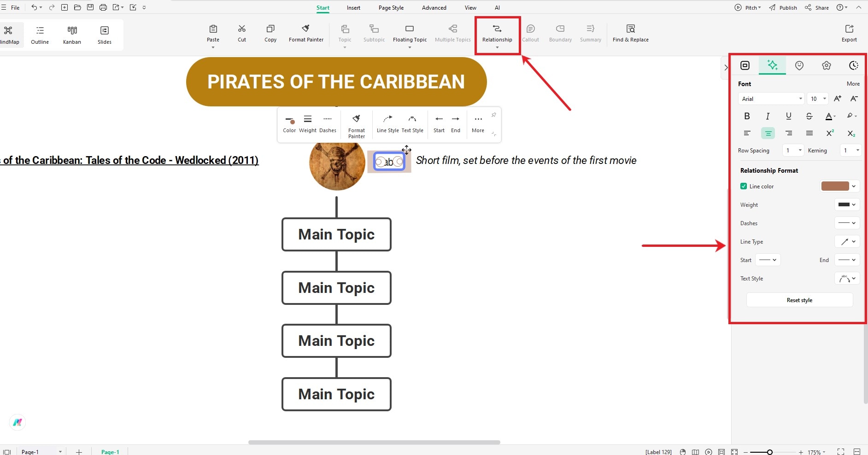Click the Print icon
This screenshot has width=868, height=455.
coord(103,7)
